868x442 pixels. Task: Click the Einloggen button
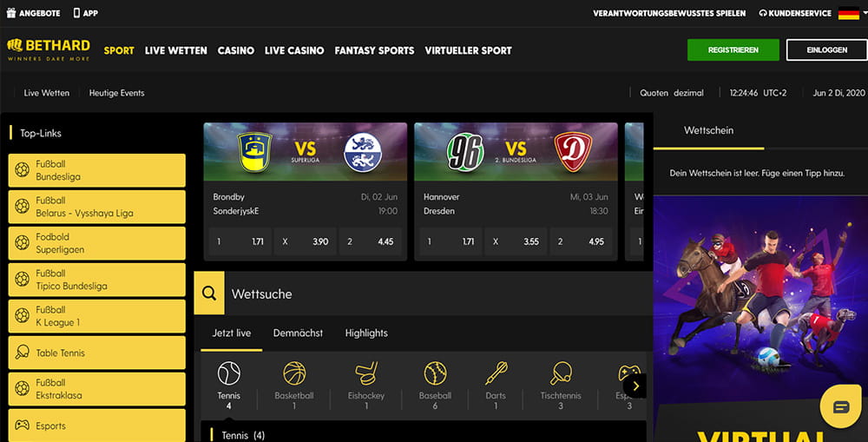click(827, 49)
